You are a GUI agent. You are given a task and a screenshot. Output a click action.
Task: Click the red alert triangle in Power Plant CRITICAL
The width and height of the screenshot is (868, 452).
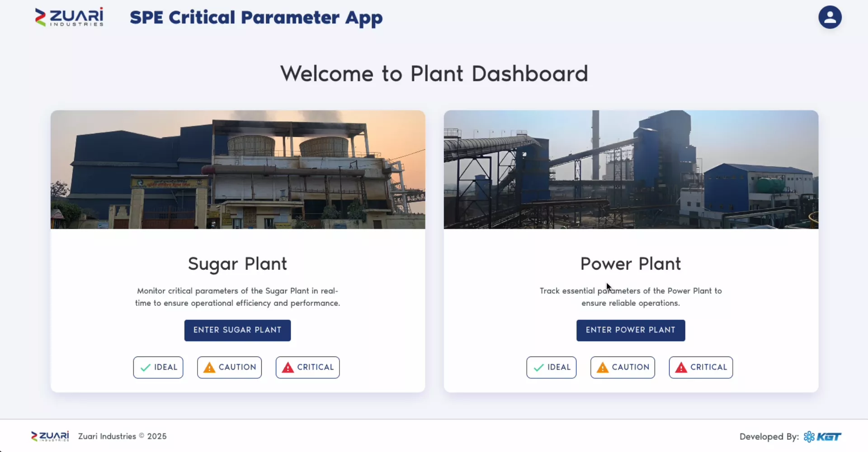click(681, 367)
